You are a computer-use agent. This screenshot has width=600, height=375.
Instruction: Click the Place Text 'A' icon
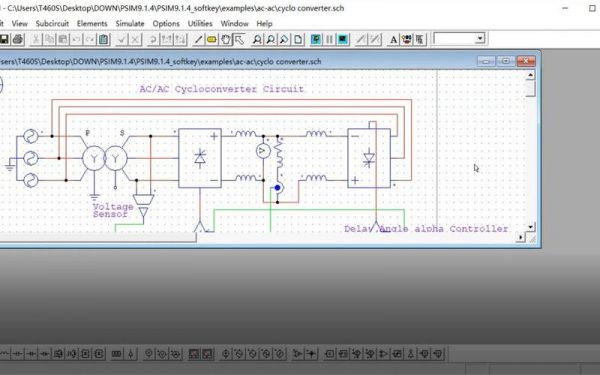click(x=393, y=39)
